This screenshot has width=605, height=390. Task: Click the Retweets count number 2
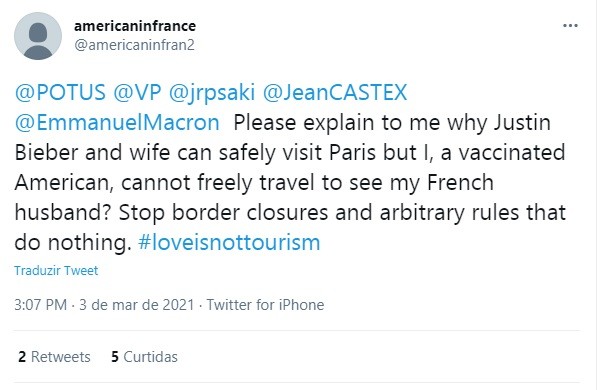pos(22,357)
